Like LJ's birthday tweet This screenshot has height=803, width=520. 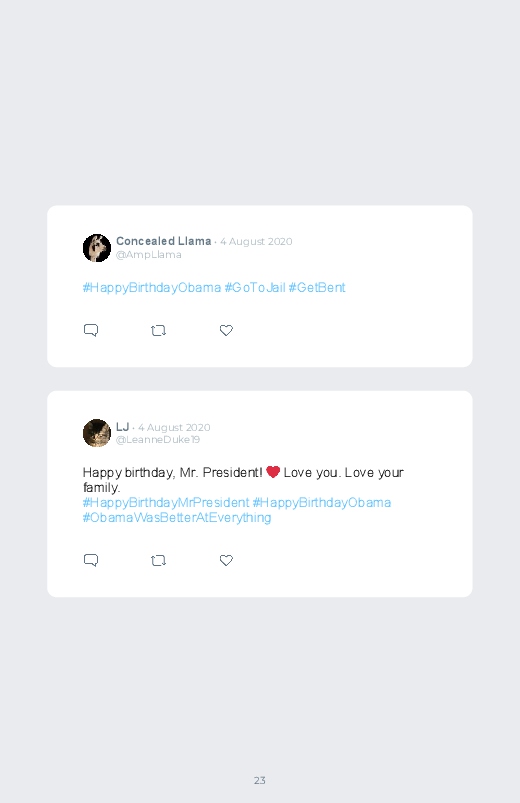click(x=226, y=560)
